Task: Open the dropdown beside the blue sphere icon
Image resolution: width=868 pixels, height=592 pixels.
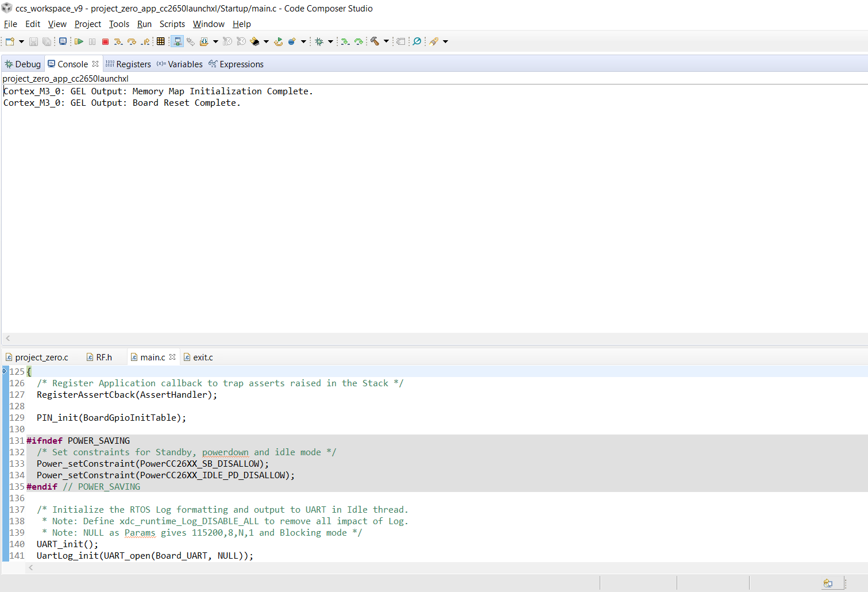Action: coord(303,41)
